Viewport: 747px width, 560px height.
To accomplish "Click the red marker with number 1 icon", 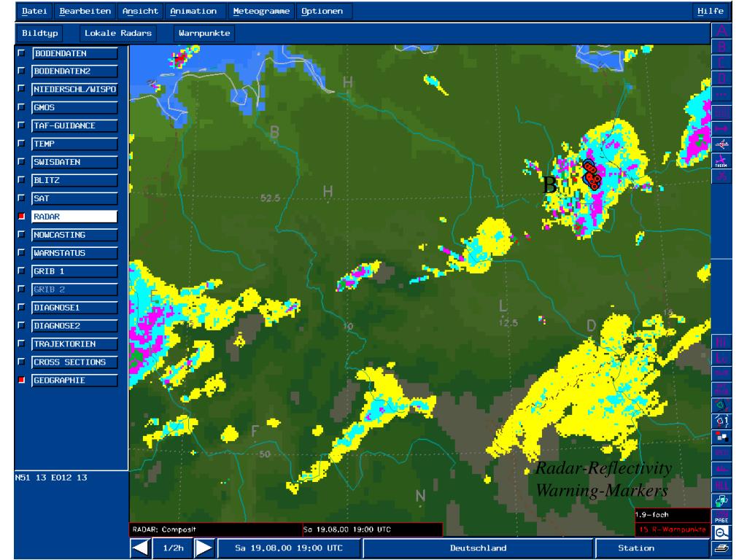I will (721, 421).
